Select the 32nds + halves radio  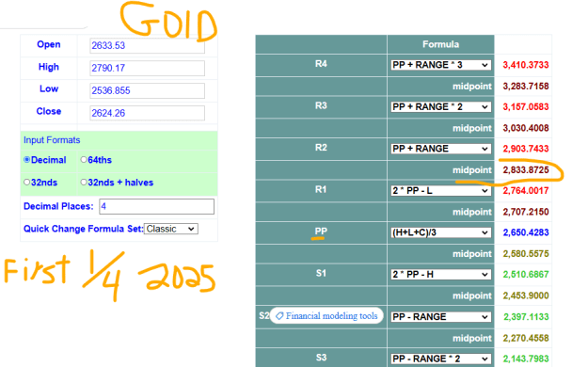click(x=84, y=183)
